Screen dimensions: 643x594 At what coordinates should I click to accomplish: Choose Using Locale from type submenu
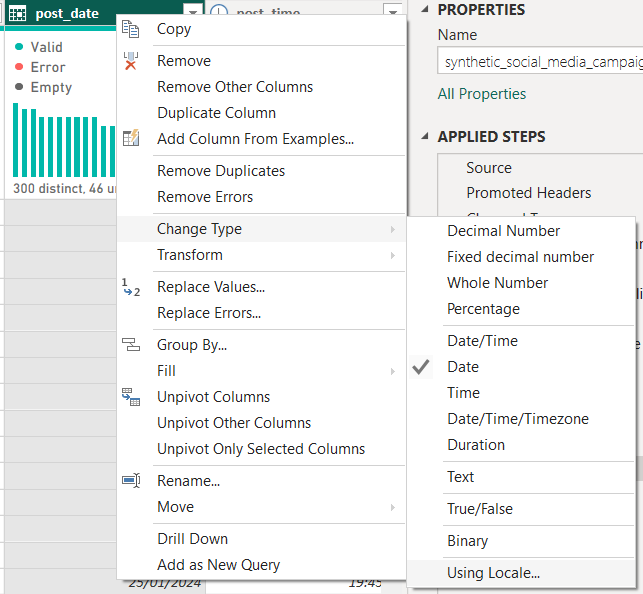[493, 573]
